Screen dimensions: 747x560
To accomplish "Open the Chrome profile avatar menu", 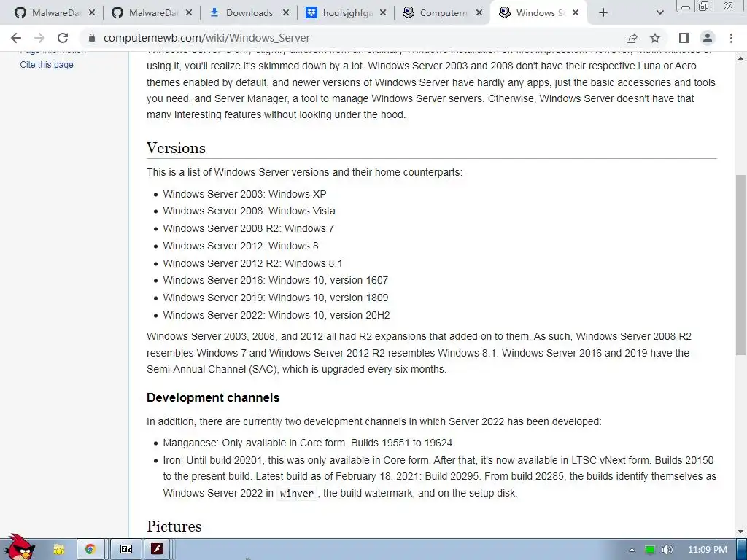I will 708,38.
